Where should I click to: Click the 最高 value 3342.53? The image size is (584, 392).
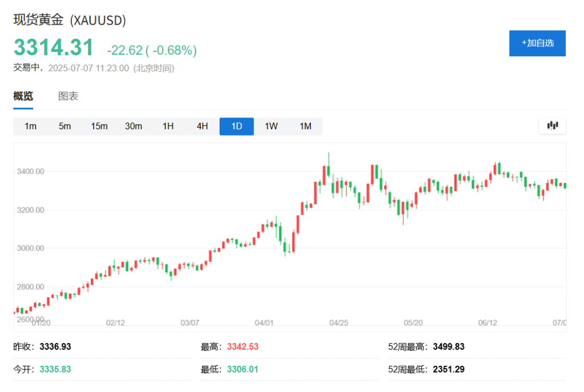coord(242,346)
